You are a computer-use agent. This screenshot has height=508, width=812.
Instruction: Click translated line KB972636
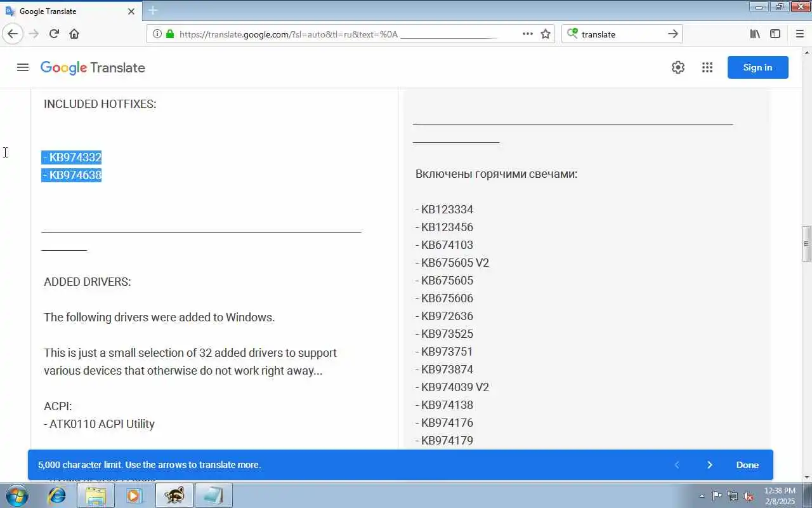(x=444, y=316)
